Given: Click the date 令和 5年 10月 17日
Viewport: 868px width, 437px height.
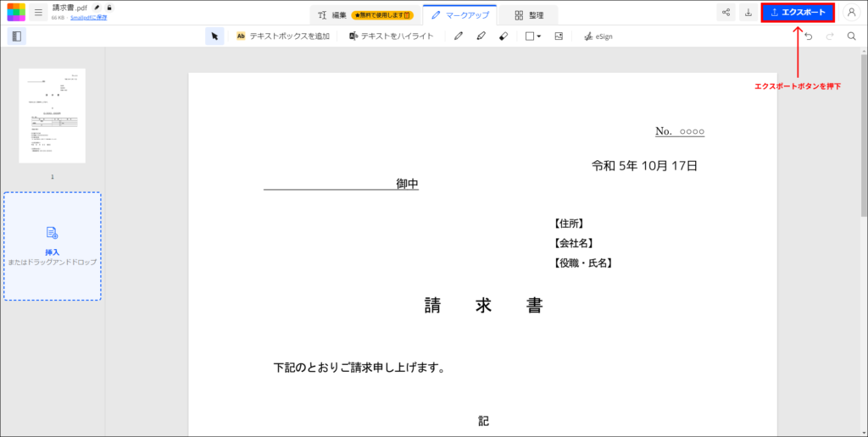Looking at the screenshot, I should pos(644,165).
